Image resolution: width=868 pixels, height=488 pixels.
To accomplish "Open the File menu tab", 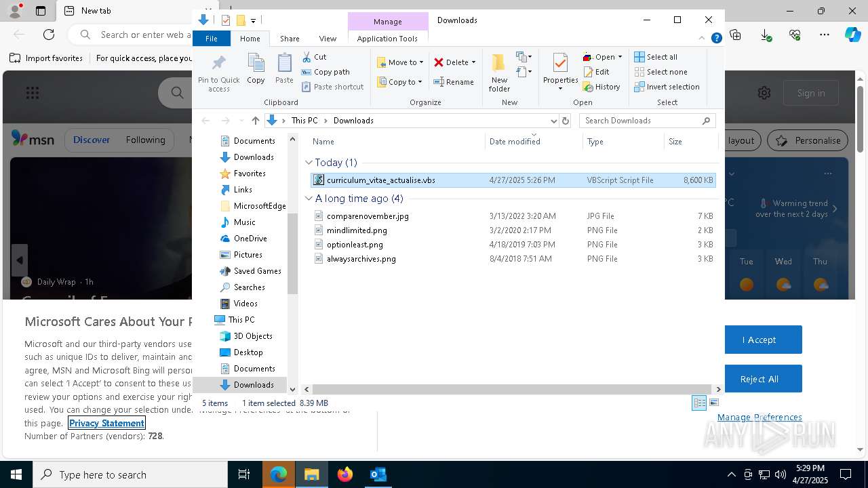I will [x=212, y=39].
